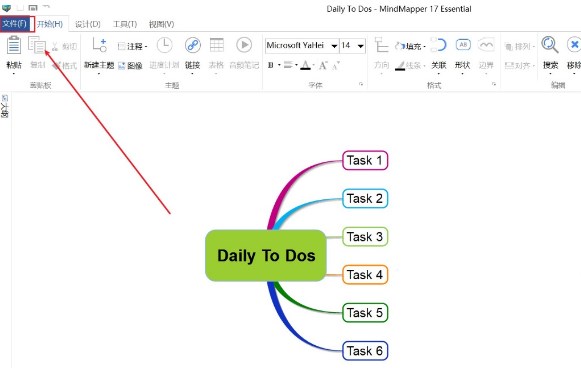Click the 链接 link label button
This screenshot has height=368, width=581.
coord(193,65)
